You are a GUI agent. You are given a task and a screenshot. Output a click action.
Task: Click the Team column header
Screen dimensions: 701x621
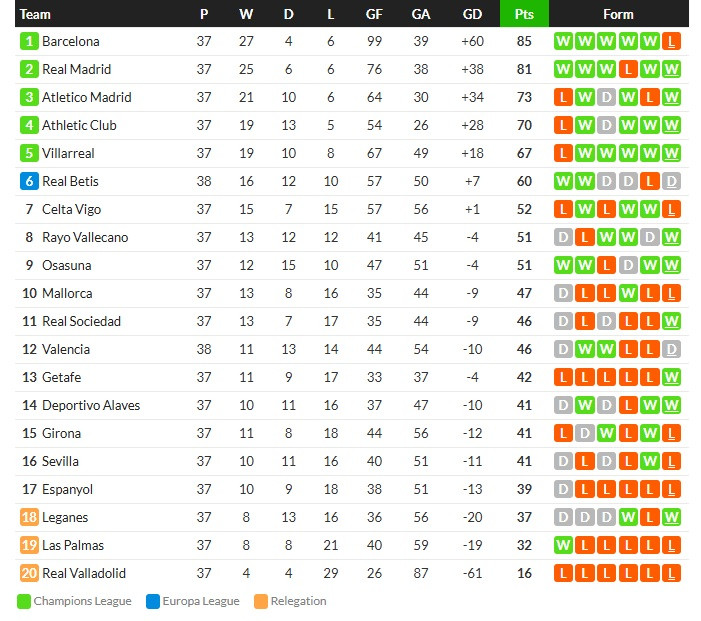(35, 14)
